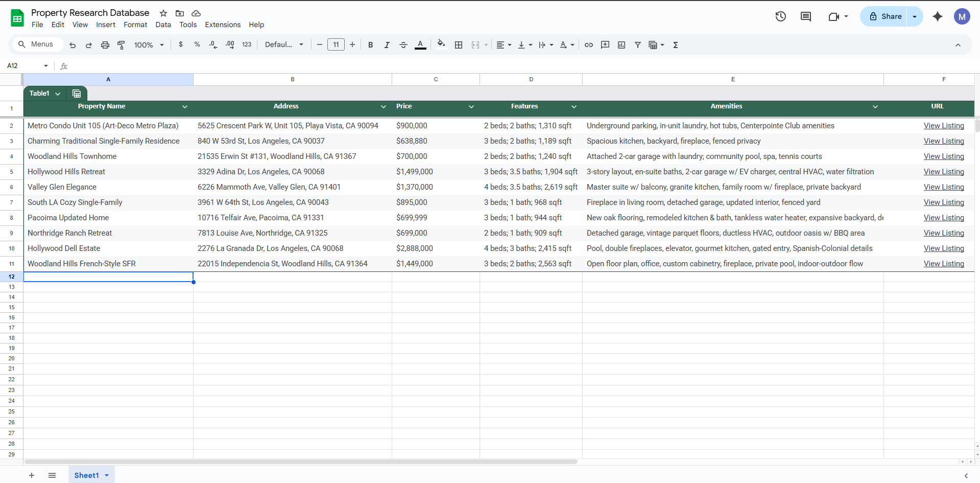
Task: Toggle bold formatting
Action: (371, 45)
